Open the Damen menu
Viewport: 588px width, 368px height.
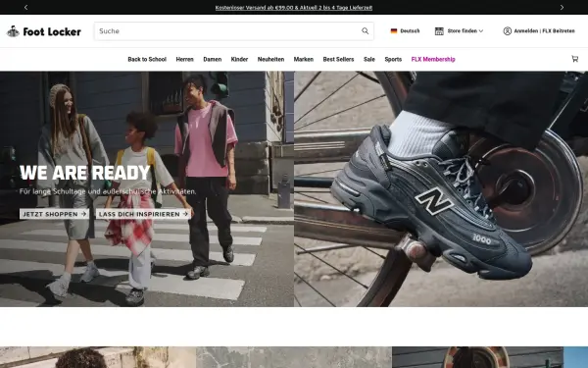[213, 59]
